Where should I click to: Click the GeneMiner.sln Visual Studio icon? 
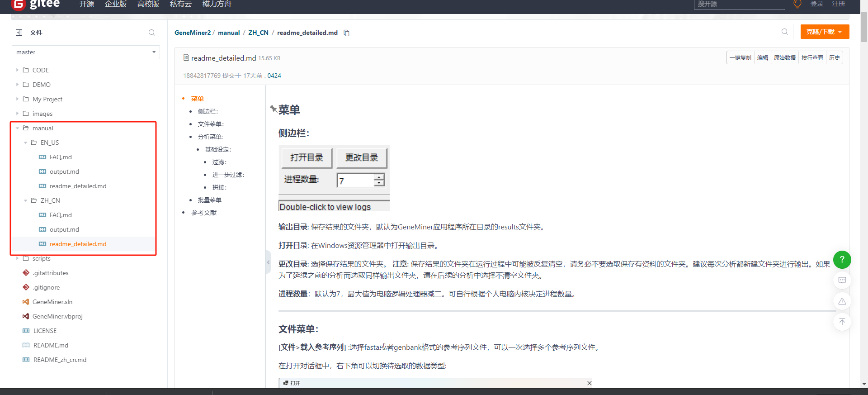click(x=26, y=302)
